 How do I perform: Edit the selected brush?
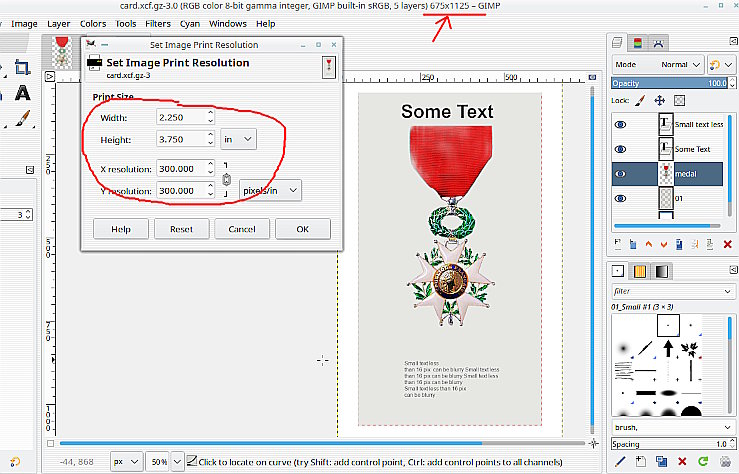(620, 461)
